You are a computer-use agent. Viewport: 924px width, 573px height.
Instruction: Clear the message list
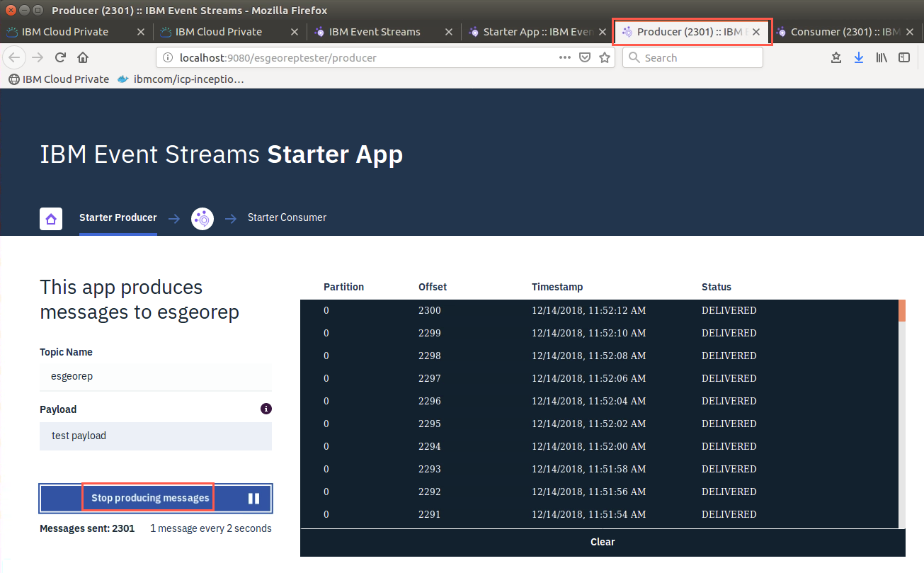[x=603, y=542]
